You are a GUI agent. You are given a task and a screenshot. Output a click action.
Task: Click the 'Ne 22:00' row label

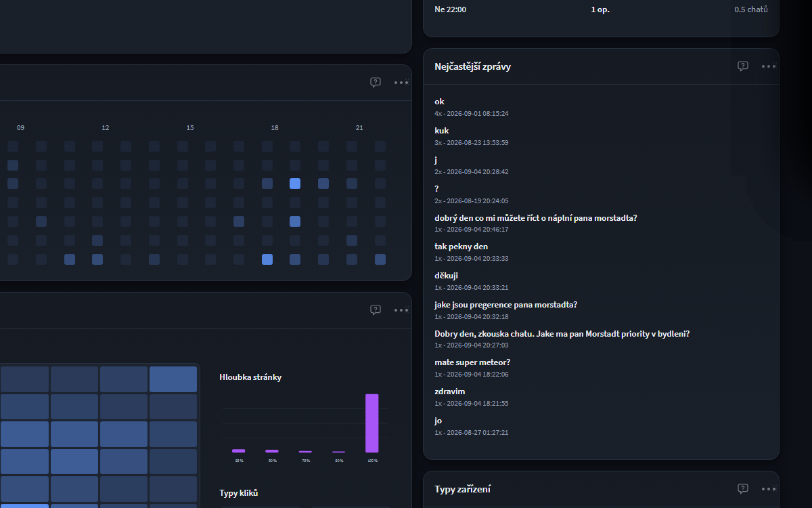(451, 9)
